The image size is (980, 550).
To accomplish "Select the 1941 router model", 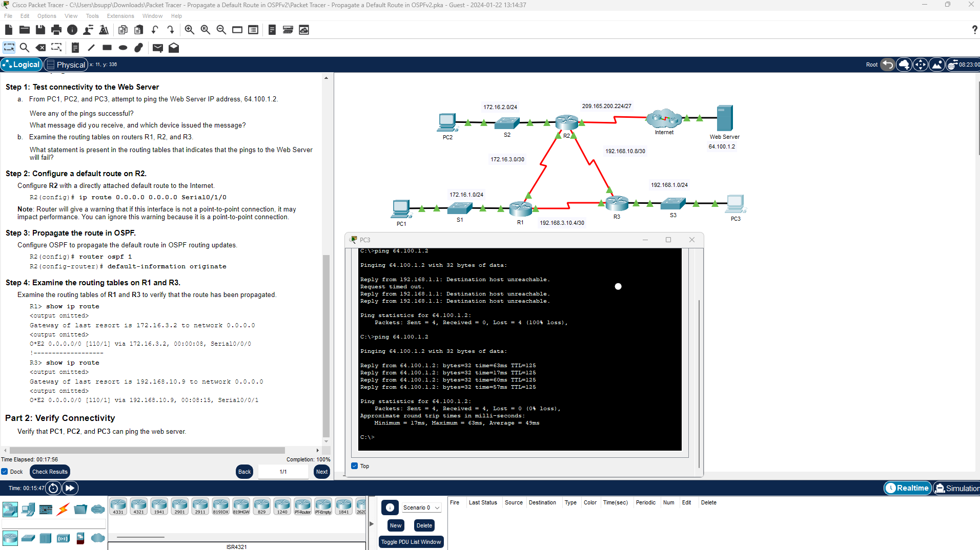I will (159, 505).
